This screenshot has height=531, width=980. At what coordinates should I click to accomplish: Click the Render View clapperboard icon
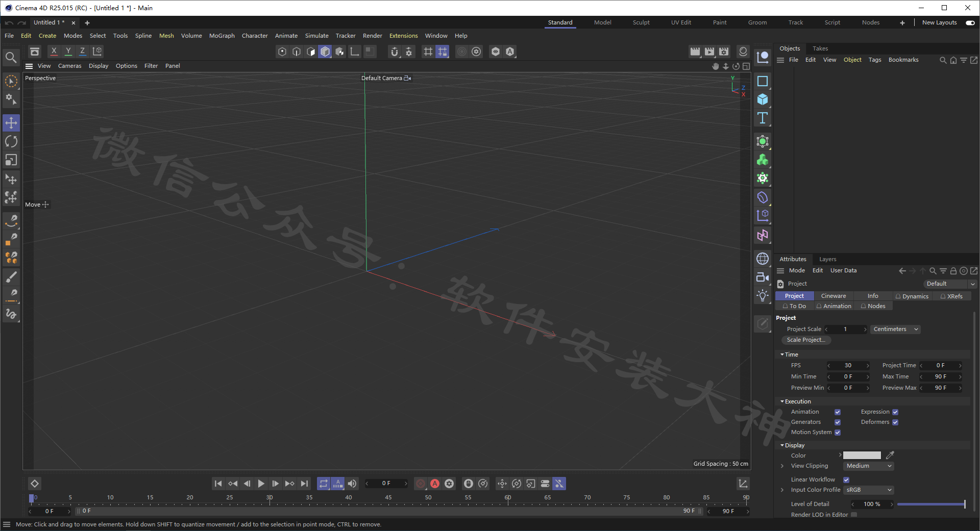pyautogui.click(x=695, y=52)
